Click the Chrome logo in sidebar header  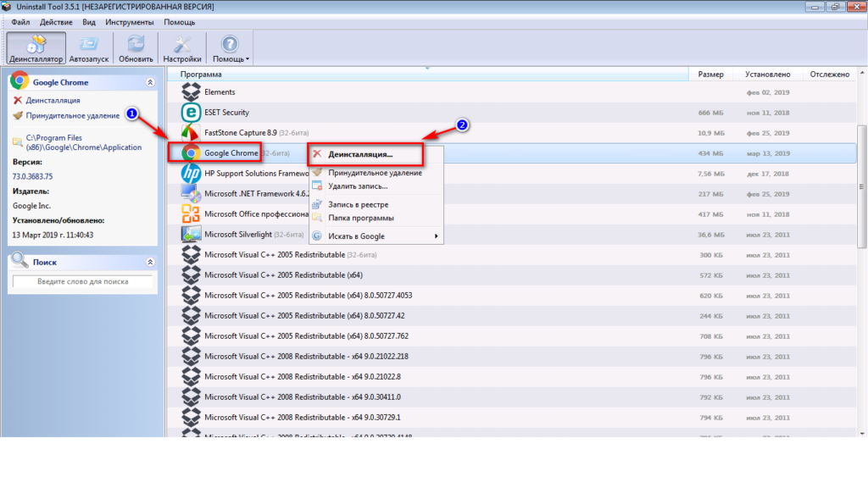[19, 80]
